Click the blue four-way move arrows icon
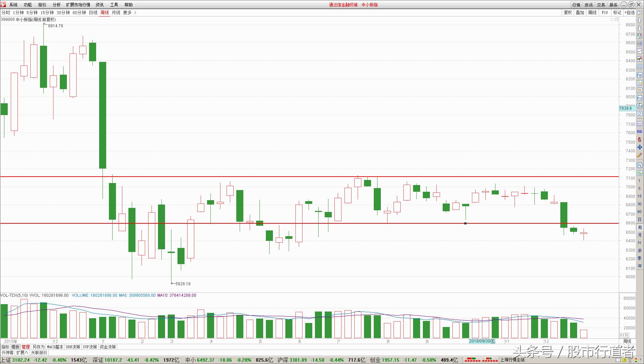 click(x=640, y=147)
